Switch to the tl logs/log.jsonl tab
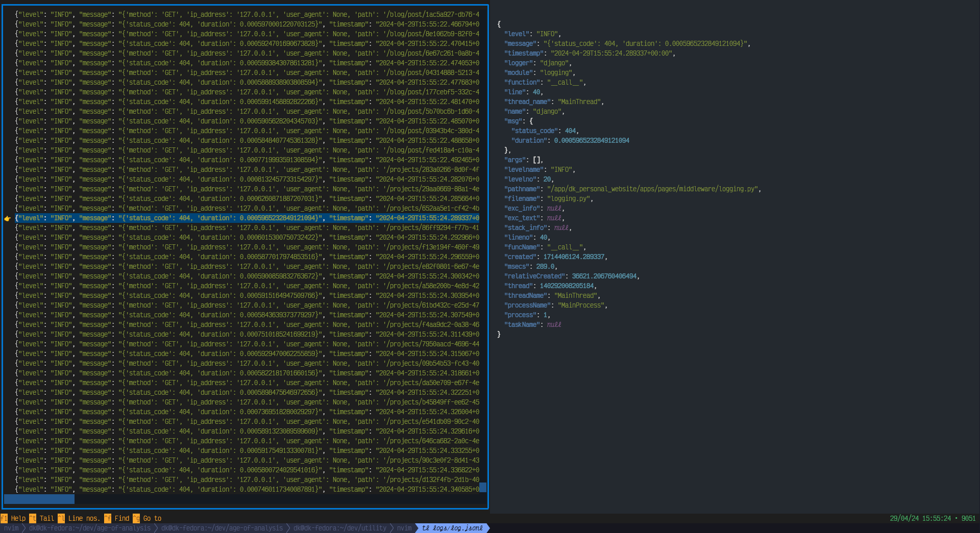This screenshot has width=980, height=533. [x=452, y=528]
